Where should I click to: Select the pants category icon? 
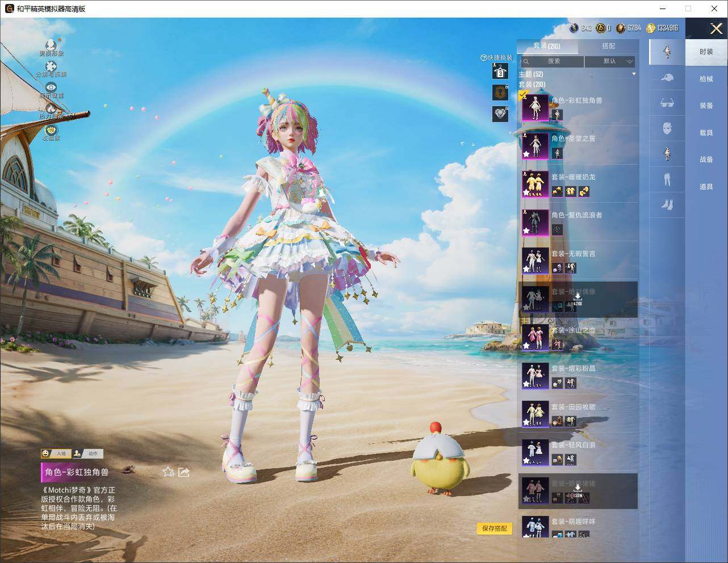click(667, 179)
